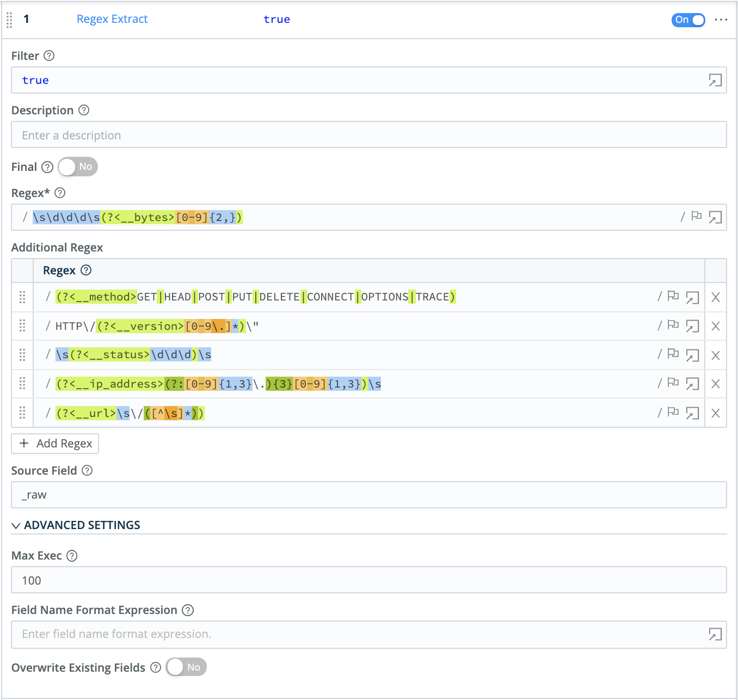738x700 pixels.
Task: Click the flag icon on the __status regex row
Action: click(x=673, y=355)
